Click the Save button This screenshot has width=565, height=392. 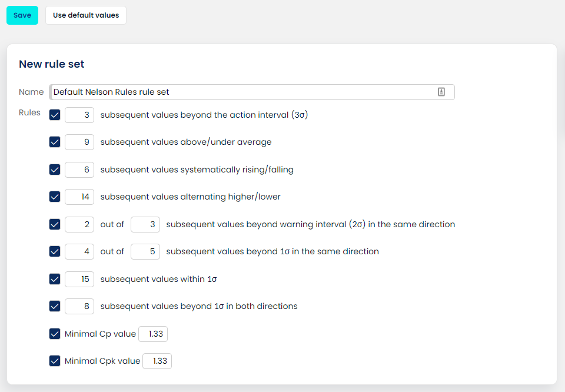click(x=22, y=15)
